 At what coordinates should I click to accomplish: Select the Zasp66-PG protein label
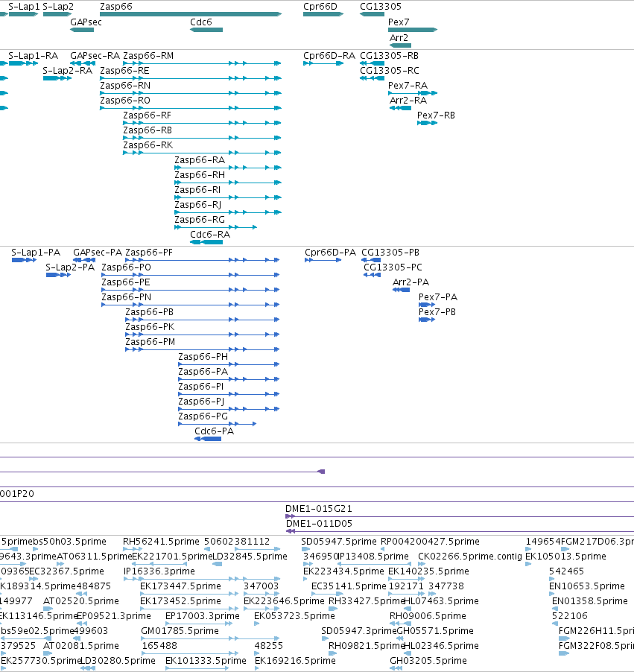(x=203, y=416)
